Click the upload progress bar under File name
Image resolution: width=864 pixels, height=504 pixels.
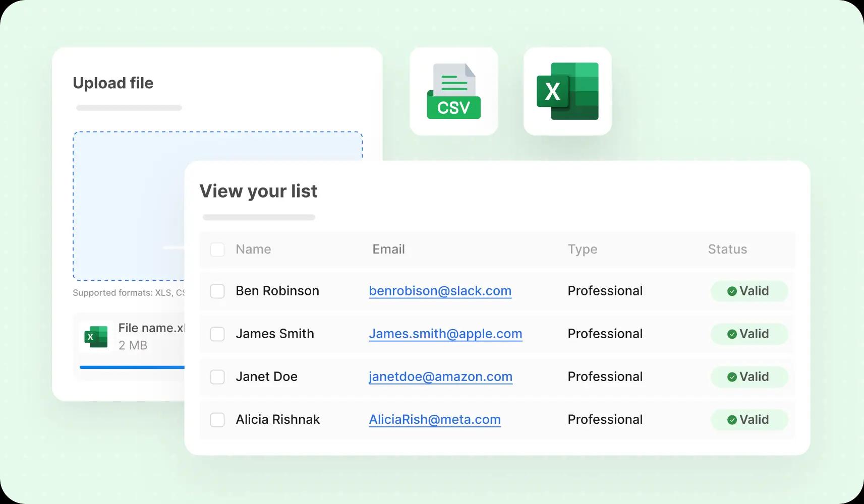click(132, 367)
